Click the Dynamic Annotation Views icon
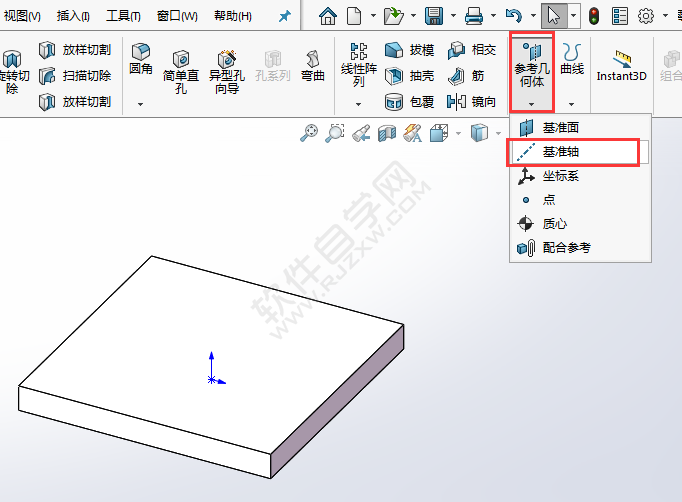 point(412,133)
